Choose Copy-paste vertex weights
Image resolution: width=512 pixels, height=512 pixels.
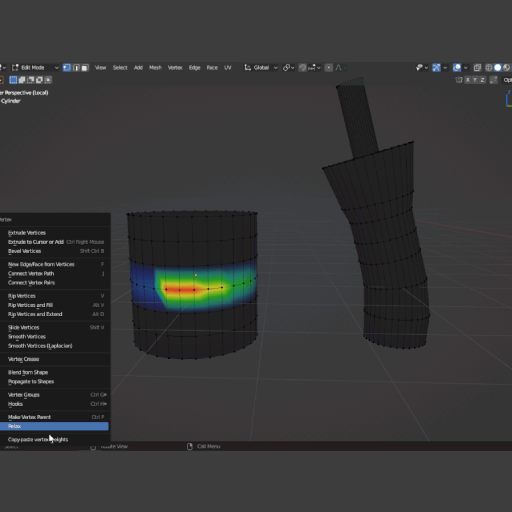[55, 439]
